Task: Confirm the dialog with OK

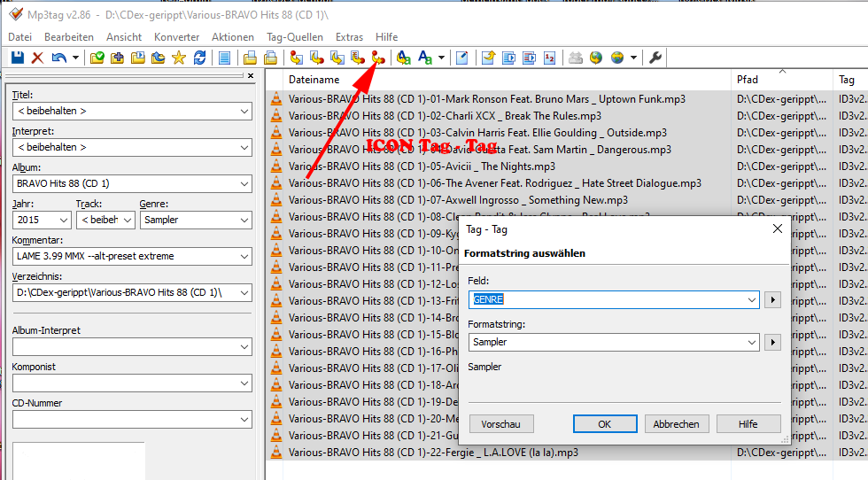Action: [605, 424]
